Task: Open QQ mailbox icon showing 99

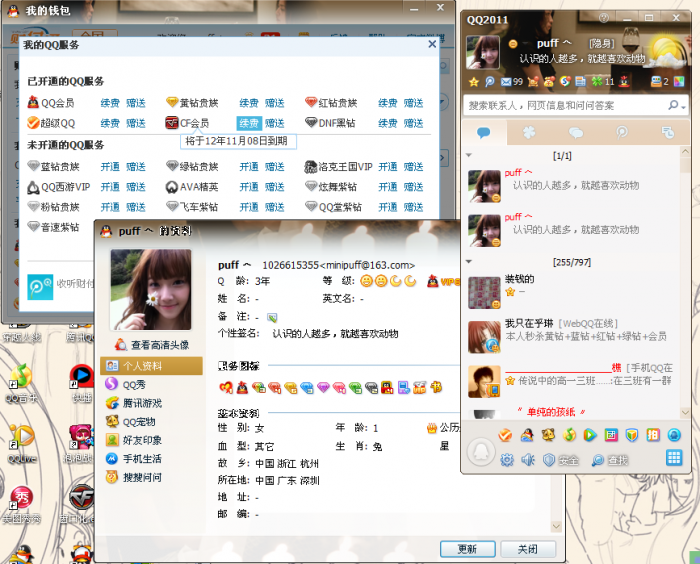Action: click(512, 82)
